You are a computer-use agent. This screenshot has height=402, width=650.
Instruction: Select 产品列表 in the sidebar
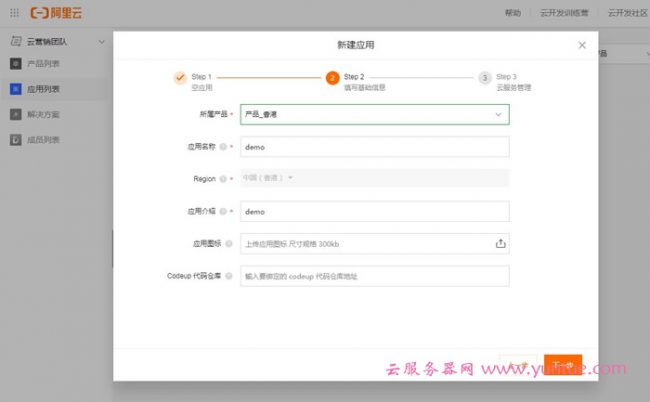42,64
